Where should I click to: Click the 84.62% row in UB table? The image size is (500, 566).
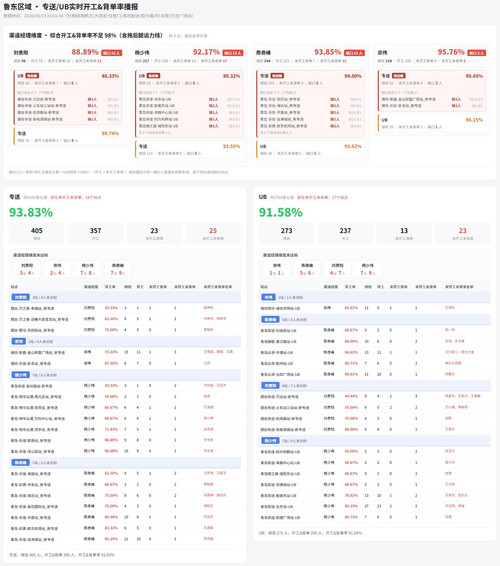375,352
